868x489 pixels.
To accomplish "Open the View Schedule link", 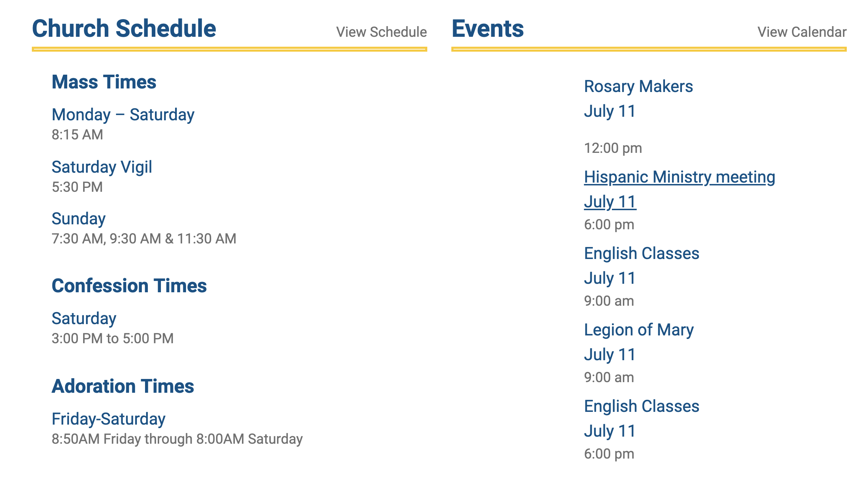I will [x=381, y=32].
